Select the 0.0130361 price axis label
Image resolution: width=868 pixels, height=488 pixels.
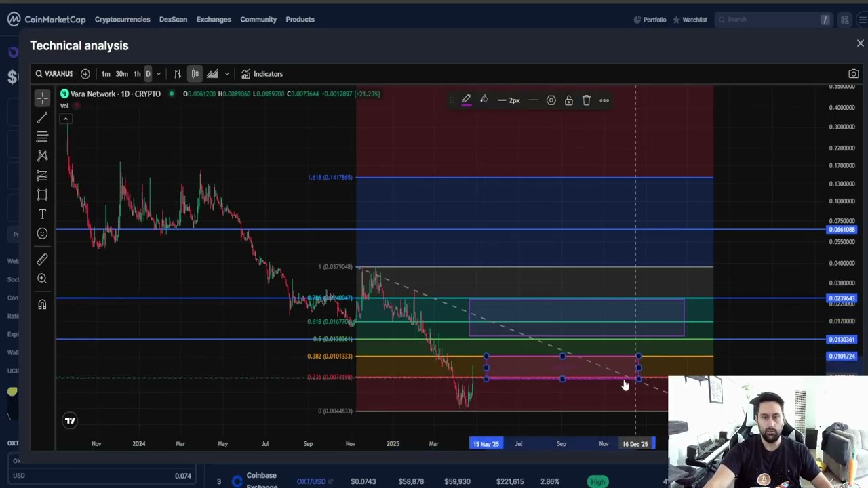click(842, 340)
